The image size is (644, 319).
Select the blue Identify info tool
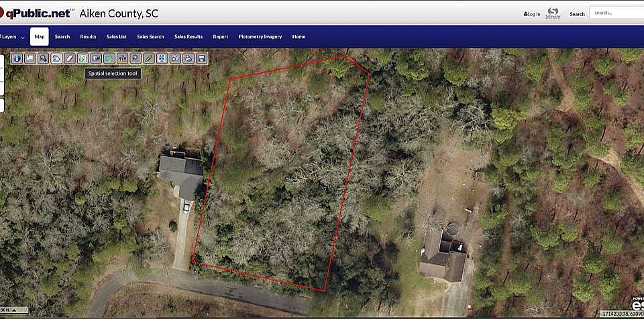pos(17,58)
